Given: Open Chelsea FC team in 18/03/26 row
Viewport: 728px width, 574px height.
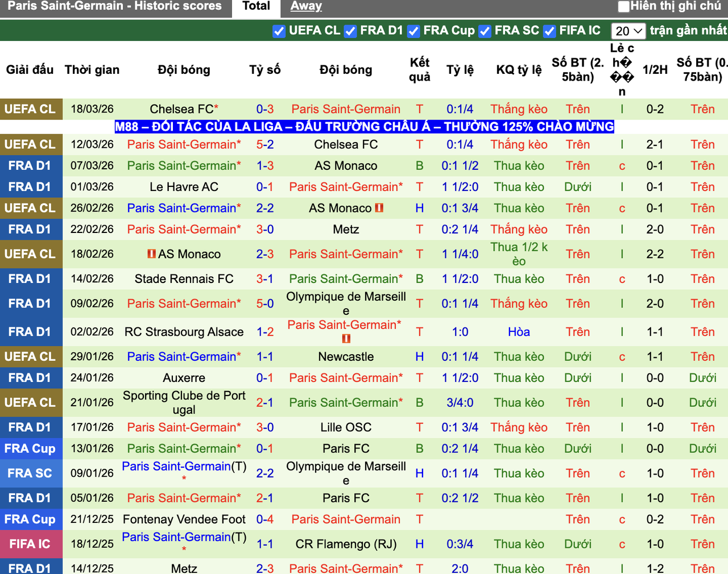Looking at the screenshot, I should tap(182, 109).
